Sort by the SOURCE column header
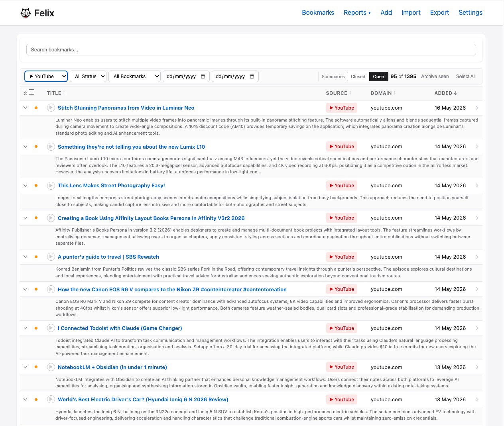 click(x=339, y=93)
